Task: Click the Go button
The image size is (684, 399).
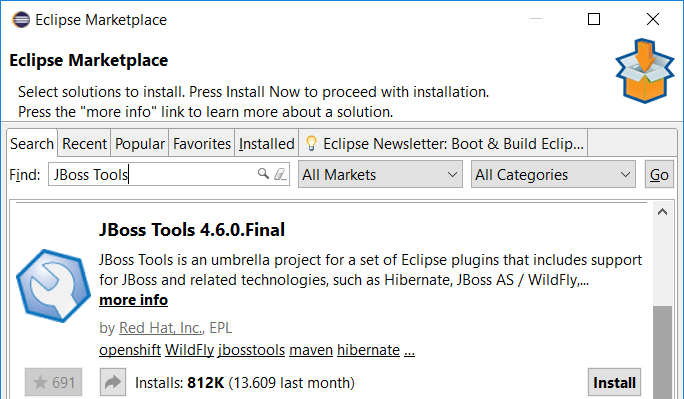Action: 659,174
